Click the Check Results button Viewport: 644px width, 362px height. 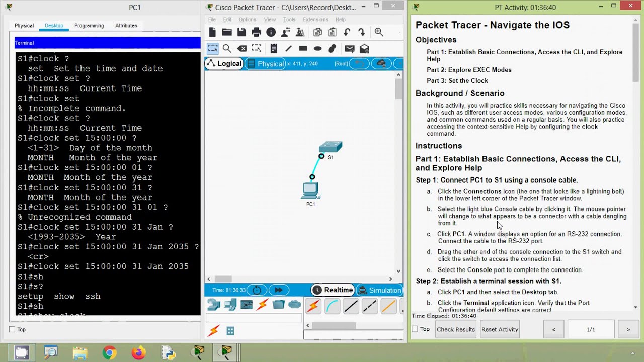tap(456, 329)
